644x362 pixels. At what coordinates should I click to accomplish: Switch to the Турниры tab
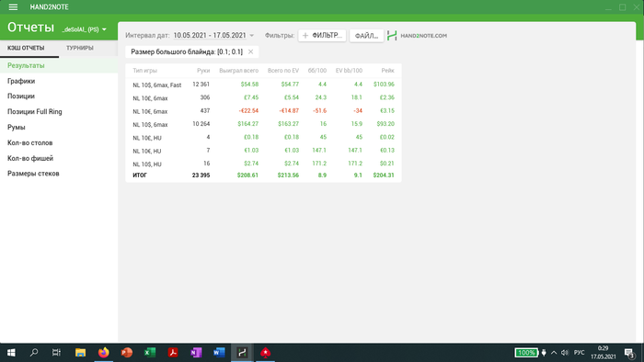80,48
